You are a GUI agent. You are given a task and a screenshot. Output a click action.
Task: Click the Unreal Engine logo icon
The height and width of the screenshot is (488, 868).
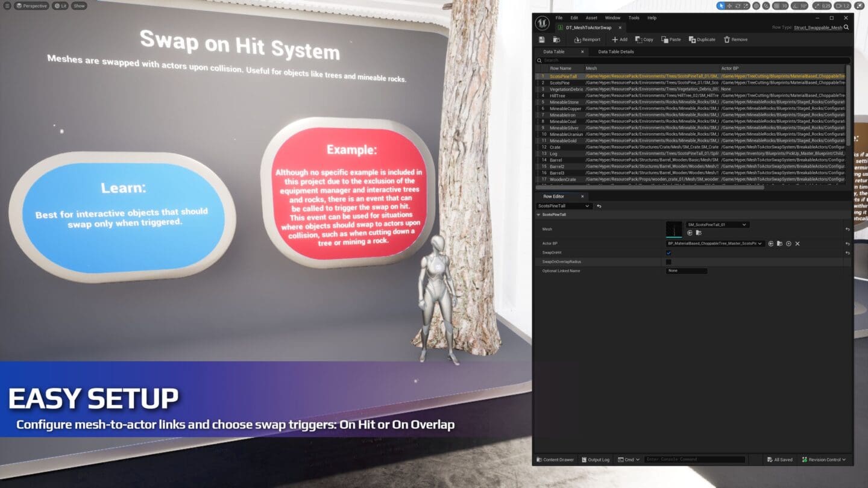(x=542, y=22)
